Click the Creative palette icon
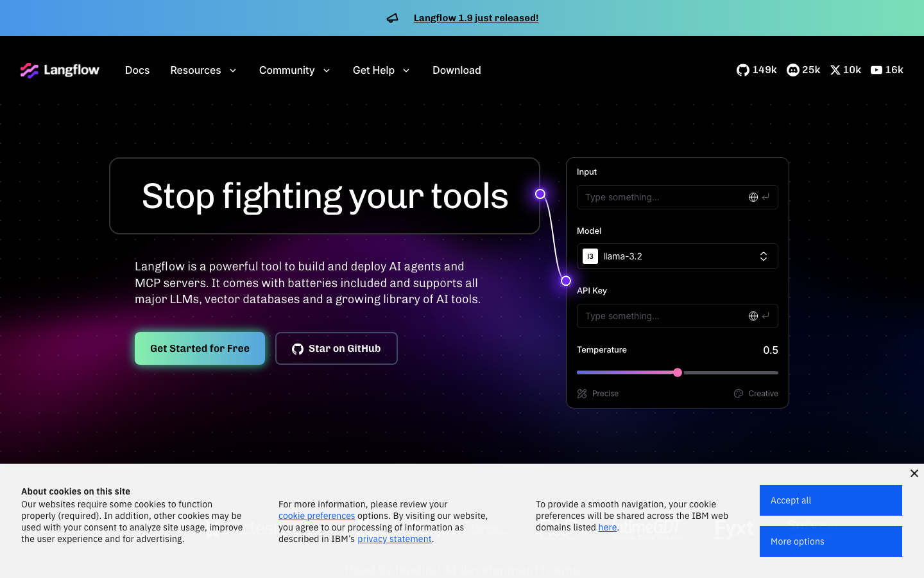924x578 pixels. 739,394
